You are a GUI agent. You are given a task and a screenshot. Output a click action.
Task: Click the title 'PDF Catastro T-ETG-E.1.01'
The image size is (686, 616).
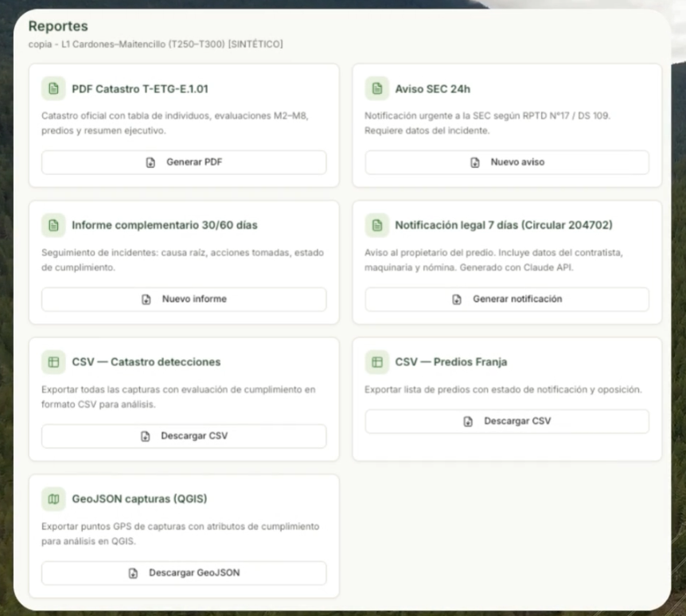coord(140,89)
